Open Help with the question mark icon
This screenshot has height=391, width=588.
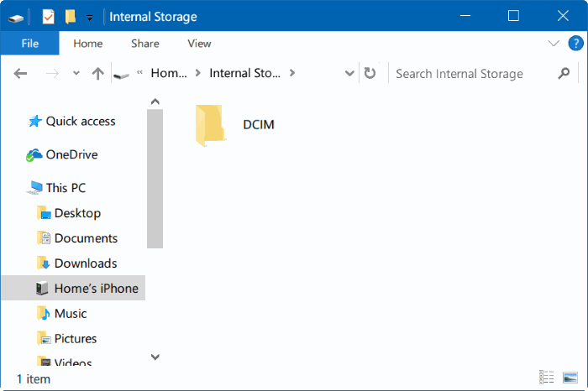(x=575, y=43)
